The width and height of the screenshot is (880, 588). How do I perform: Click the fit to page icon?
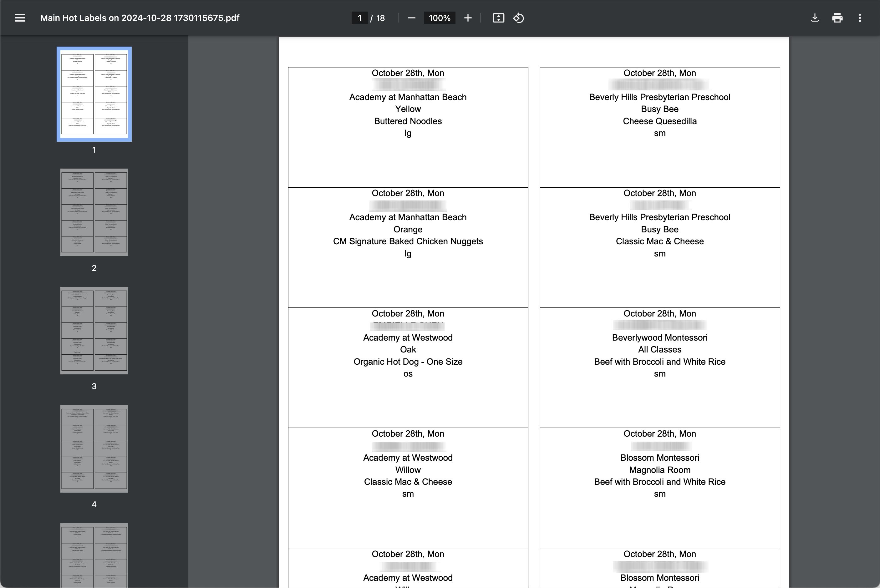pos(498,18)
